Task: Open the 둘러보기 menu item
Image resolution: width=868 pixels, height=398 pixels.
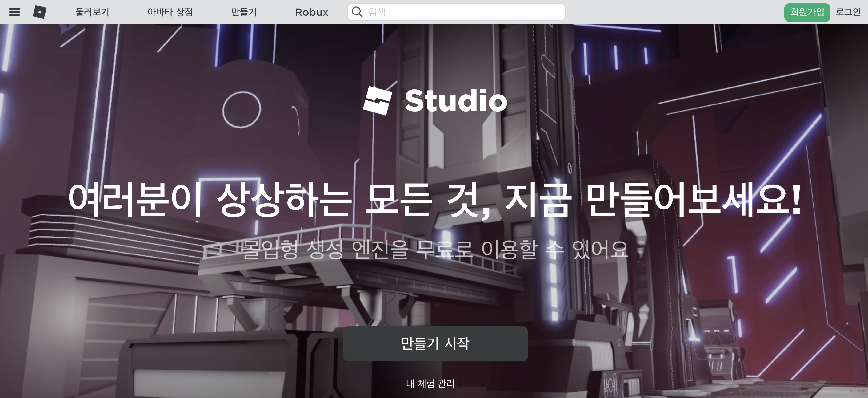Action: [92, 12]
